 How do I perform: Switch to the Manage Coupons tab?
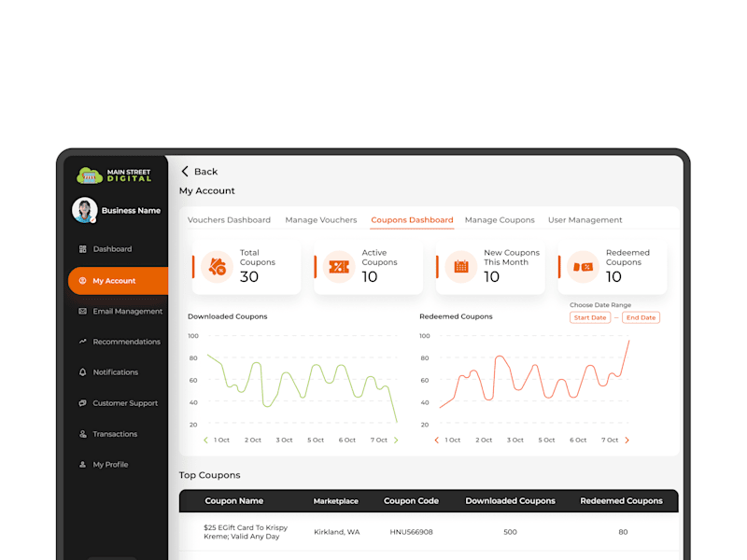(500, 220)
